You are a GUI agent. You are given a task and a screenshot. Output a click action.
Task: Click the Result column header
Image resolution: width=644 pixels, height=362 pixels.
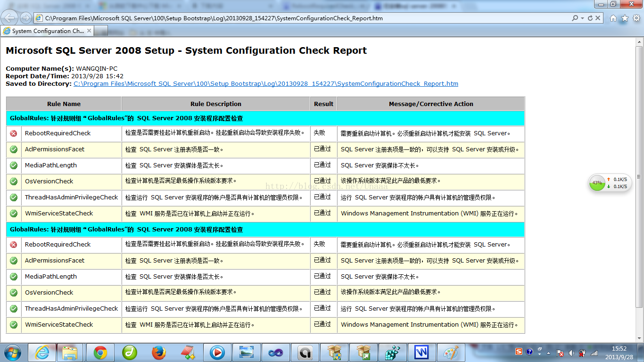pos(323,104)
